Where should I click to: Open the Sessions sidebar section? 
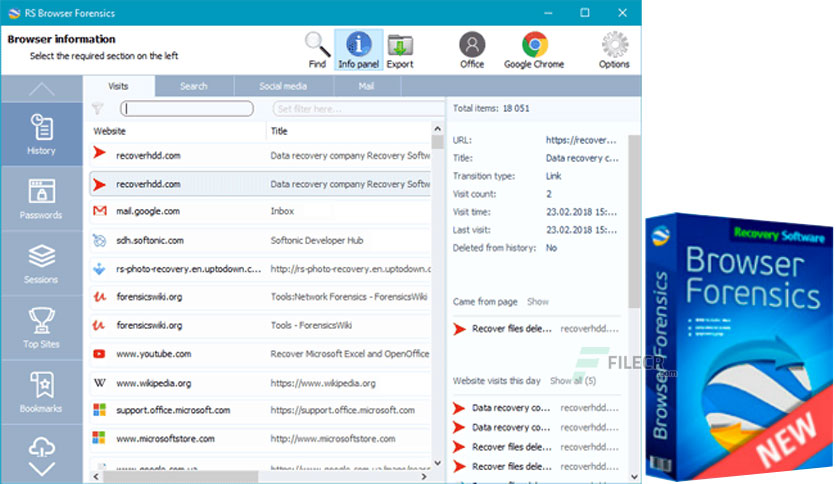(41, 263)
